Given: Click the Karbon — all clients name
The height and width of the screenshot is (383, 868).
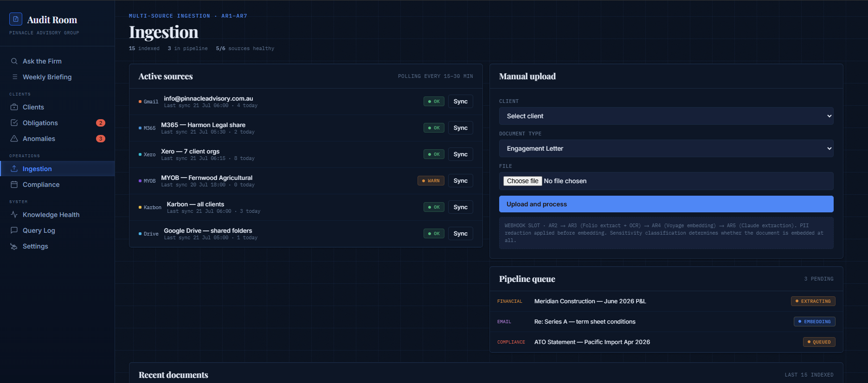Looking at the screenshot, I should point(195,204).
